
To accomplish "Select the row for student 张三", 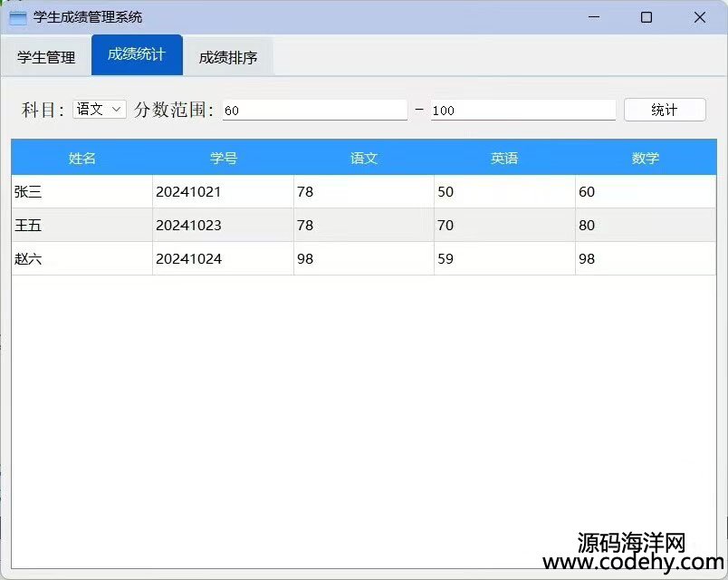I will click(x=82, y=192).
